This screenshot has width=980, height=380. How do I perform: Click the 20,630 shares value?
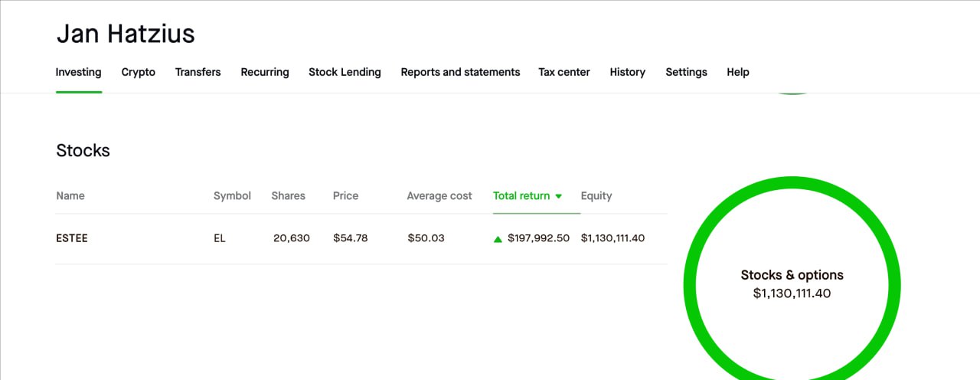click(x=292, y=238)
